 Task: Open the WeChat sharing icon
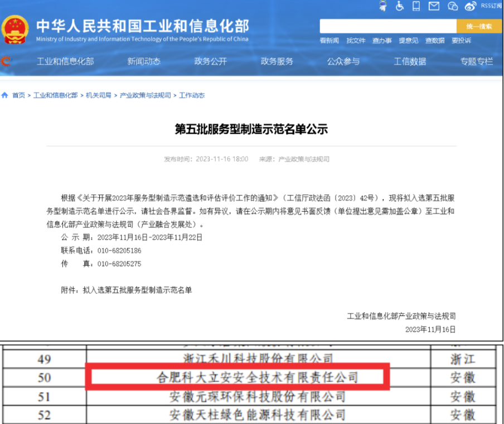click(452, 6)
